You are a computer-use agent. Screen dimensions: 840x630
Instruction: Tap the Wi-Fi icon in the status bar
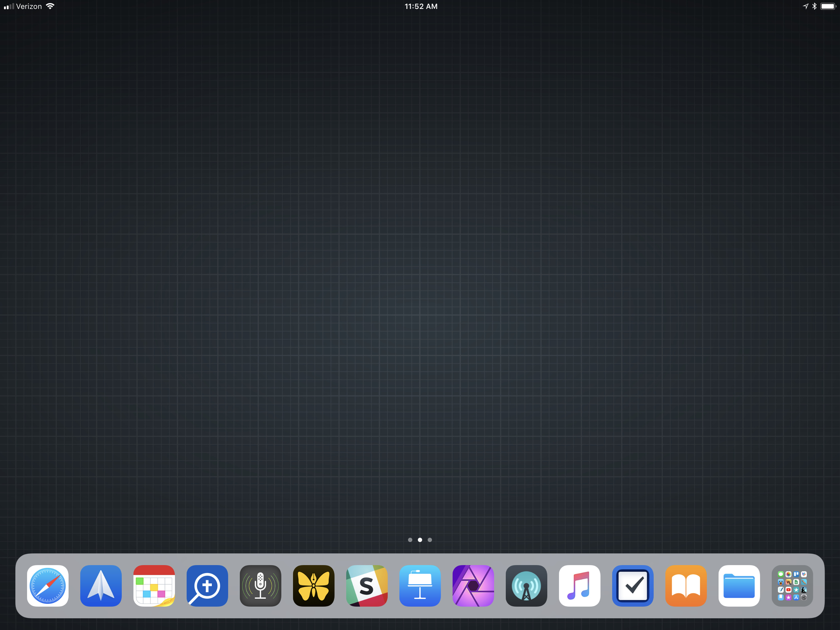coord(50,6)
